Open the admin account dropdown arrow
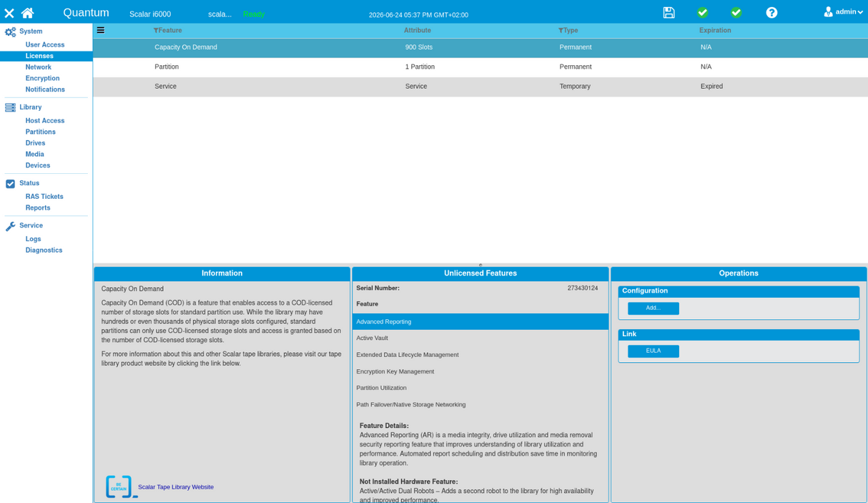868x503 pixels. click(x=860, y=12)
